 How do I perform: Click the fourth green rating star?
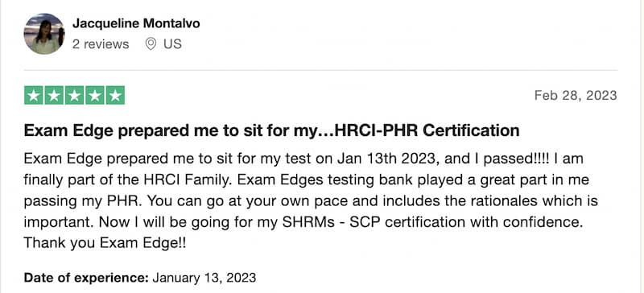pos(94,95)
